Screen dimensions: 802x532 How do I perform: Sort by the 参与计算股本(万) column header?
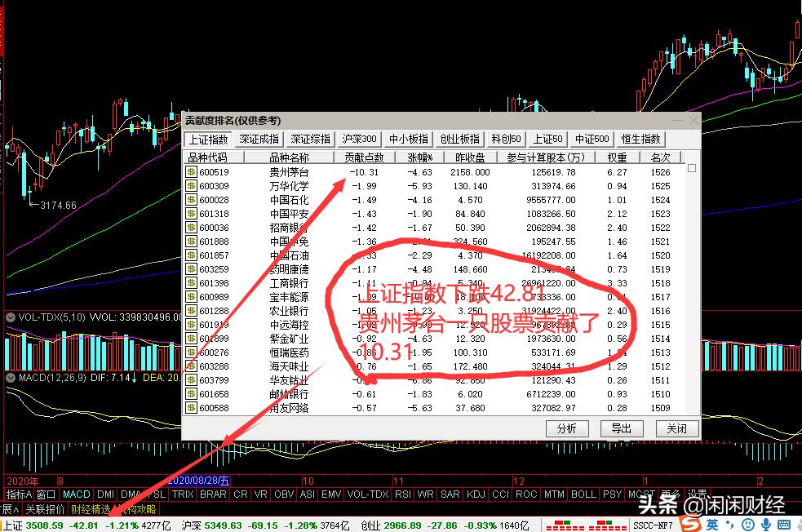(545, 157)
